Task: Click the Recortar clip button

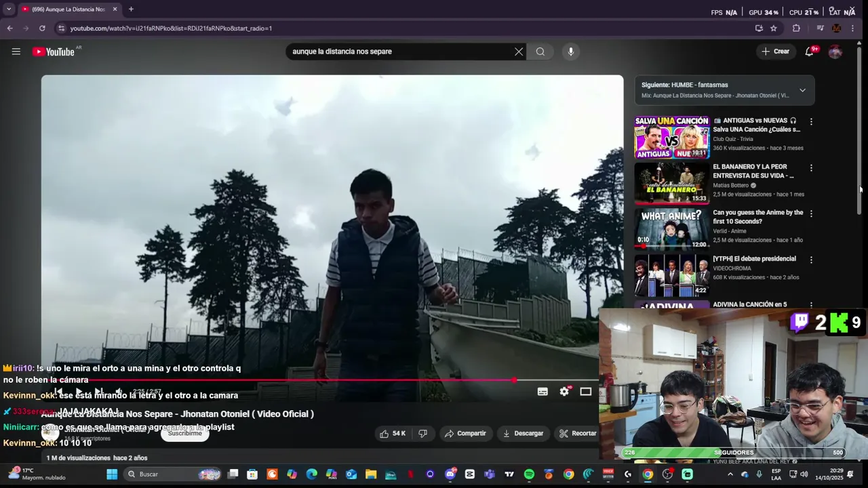Action: (578, 434)
